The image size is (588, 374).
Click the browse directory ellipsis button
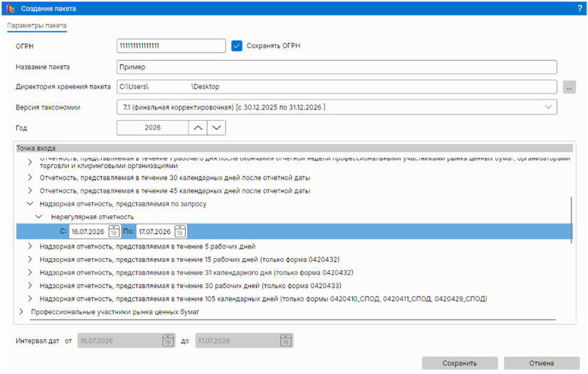(x=569, y=87)
